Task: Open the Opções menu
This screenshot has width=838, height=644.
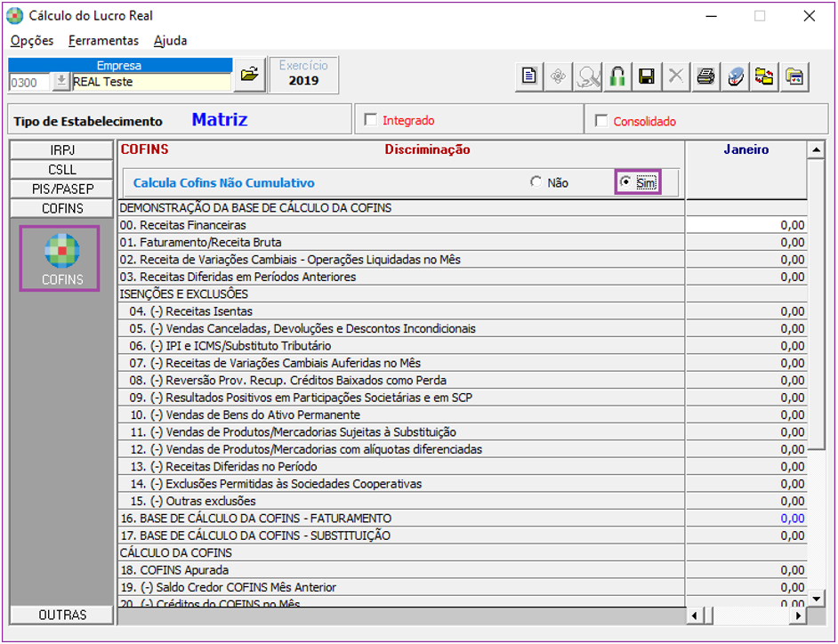Action: (32, 41)
